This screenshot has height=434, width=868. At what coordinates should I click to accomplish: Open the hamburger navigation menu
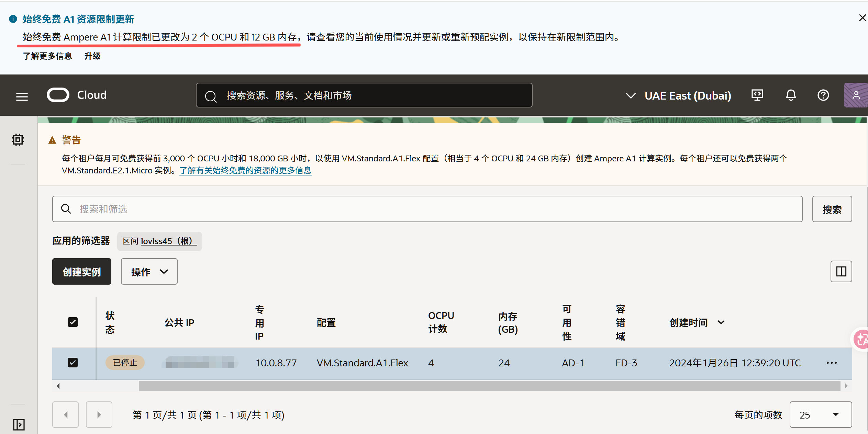click(x=22, y=96)
